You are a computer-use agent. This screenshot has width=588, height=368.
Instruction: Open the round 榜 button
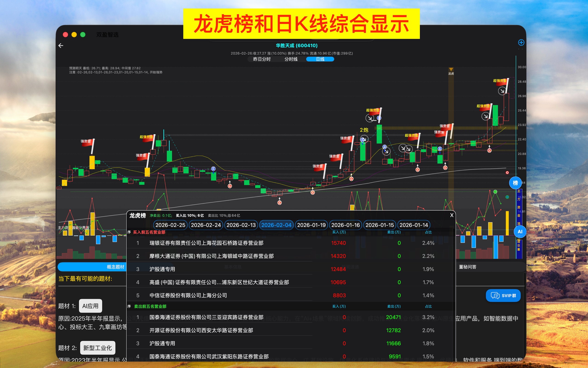(x=515, y=183)
